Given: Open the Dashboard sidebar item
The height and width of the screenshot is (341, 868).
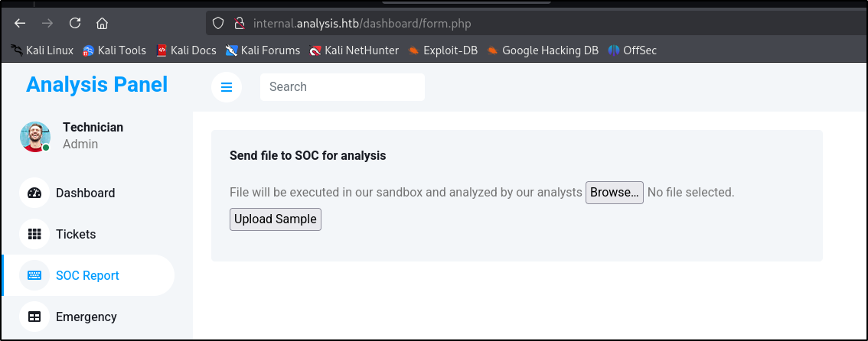Looking at the screenshot, I should point(85,193).
